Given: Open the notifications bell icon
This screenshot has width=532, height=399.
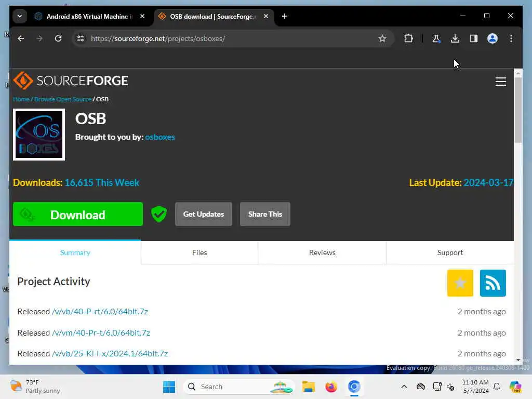Looking at the screenshot, I should point(497,387).
